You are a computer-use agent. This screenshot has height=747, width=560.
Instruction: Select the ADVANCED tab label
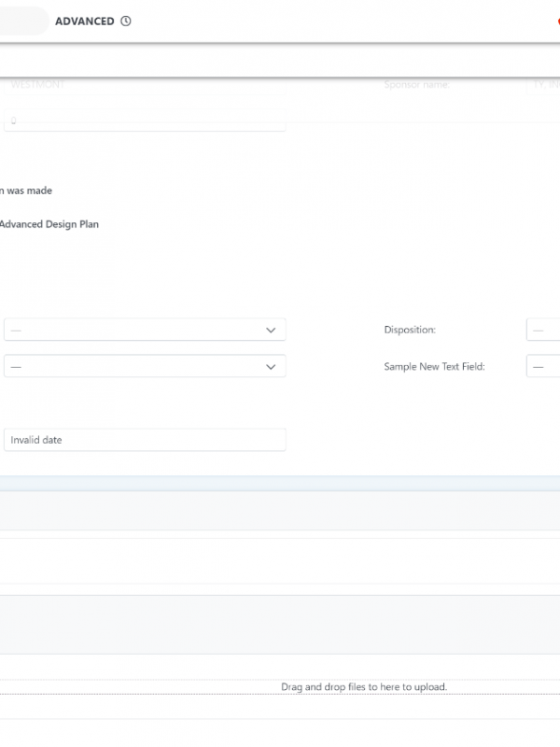click(84, 21)
